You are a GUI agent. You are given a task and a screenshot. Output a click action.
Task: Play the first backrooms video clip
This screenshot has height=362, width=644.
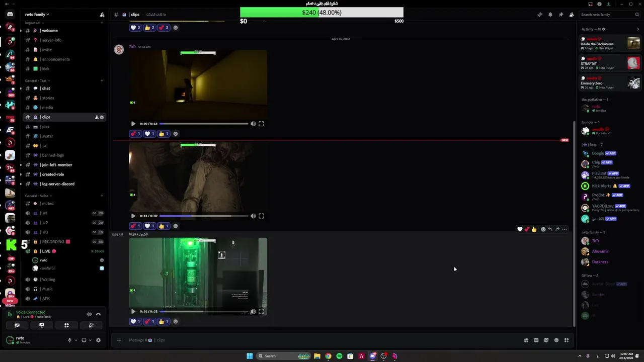click(x=133, y=124)
